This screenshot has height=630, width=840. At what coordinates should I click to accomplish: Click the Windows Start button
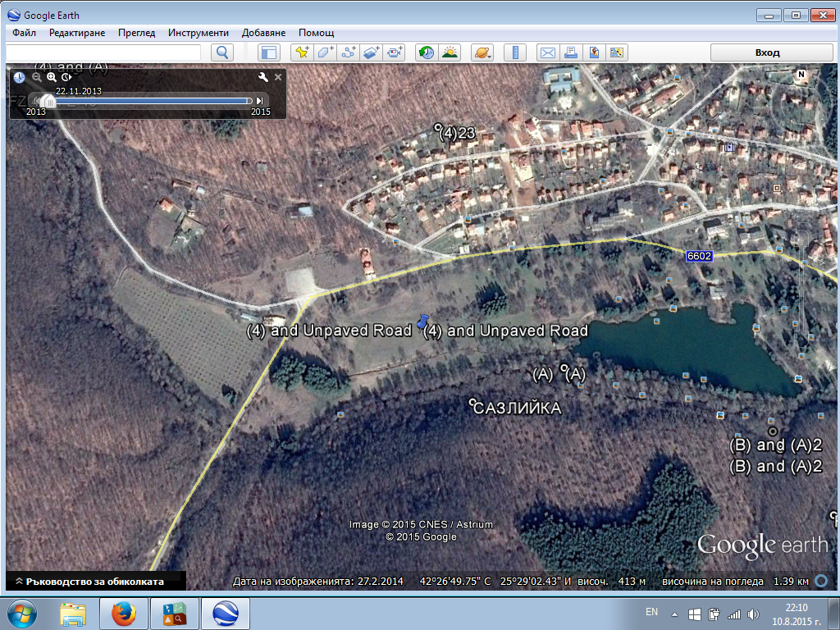click(22, 614)
